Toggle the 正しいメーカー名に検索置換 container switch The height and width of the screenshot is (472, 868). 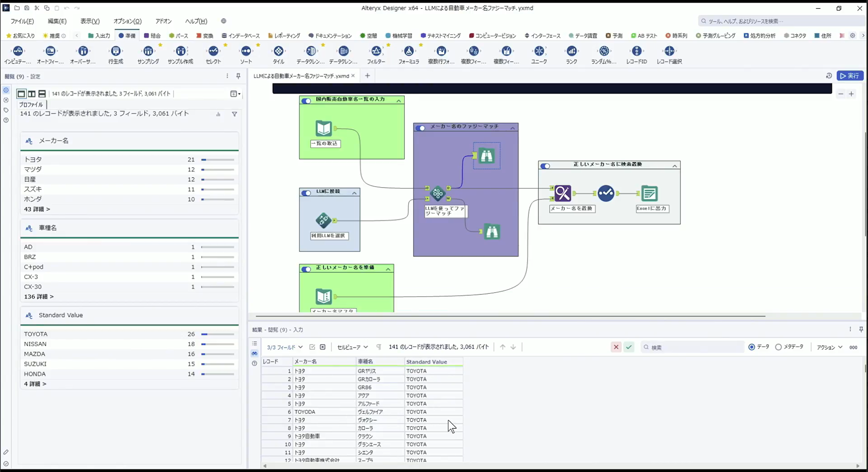546,166
